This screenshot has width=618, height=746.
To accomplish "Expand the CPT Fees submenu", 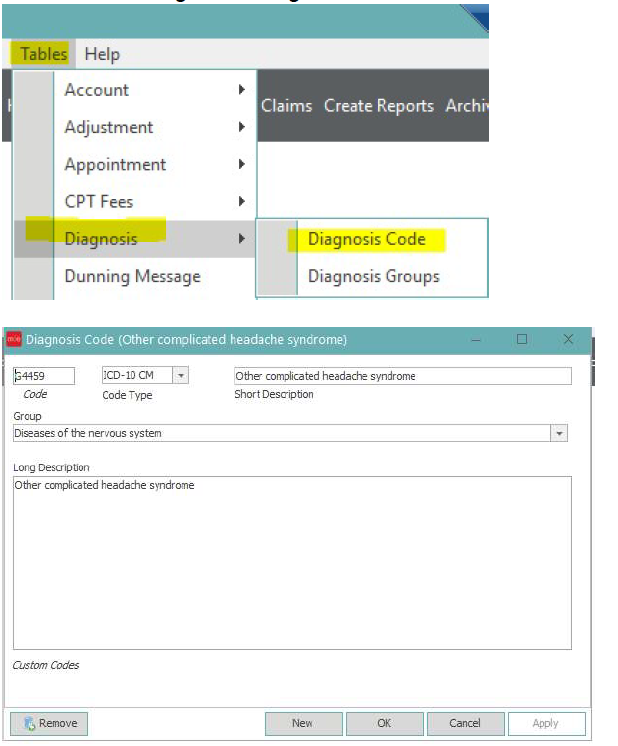I will tap(99, 201).
